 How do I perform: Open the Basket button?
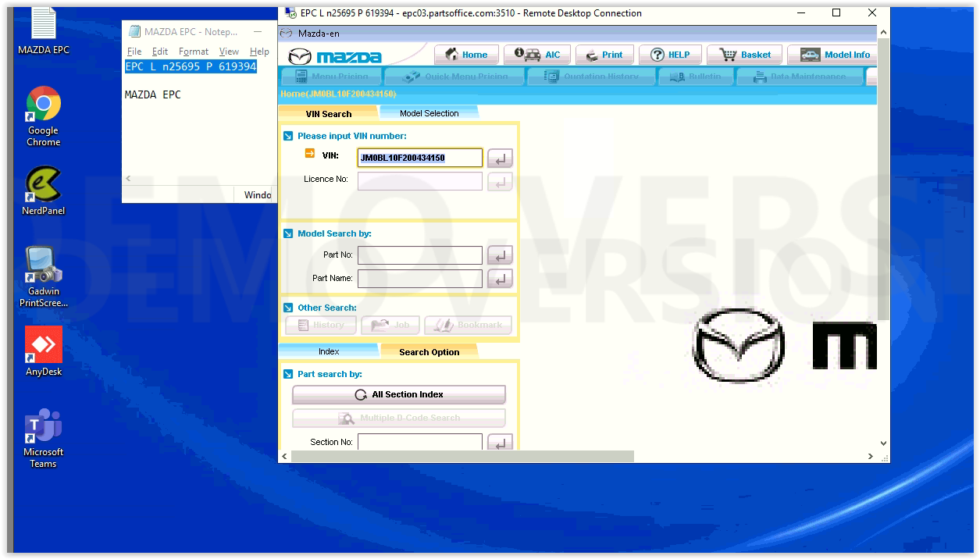(745, 55)
